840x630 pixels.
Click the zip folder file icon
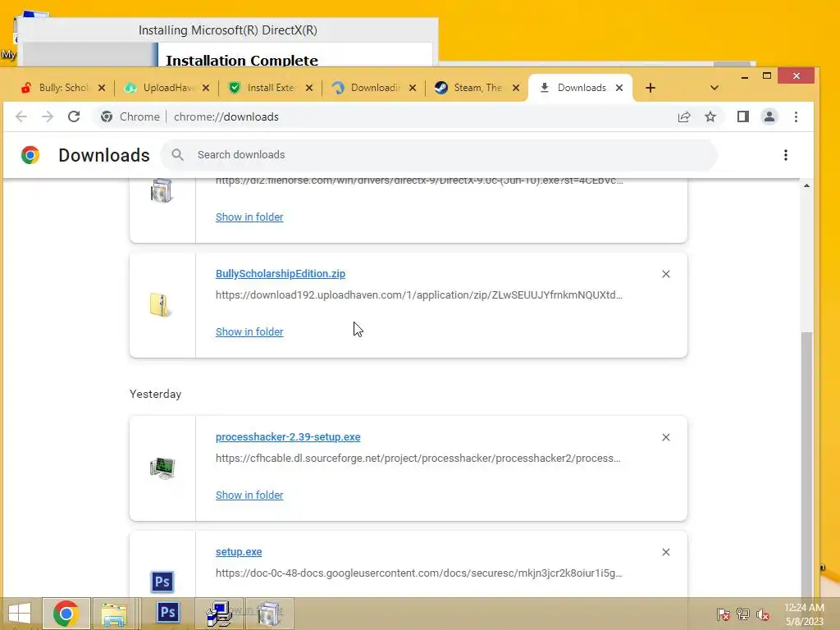click(x=160, y=305)
